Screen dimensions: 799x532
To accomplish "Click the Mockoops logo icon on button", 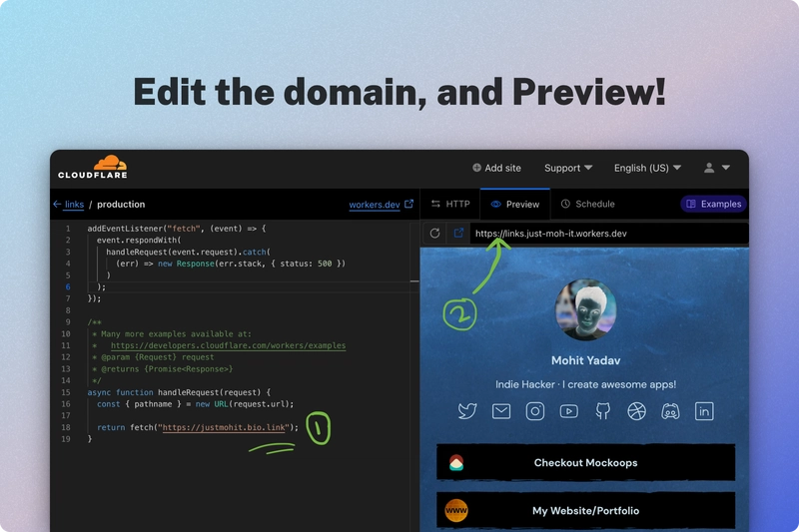I will tap(456, 462).
